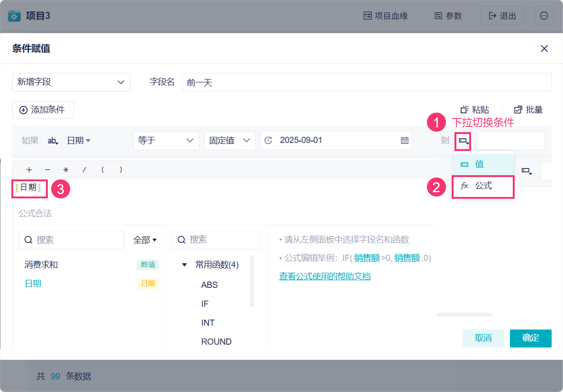Screen dimensions: 563x392
Task: Open 项目血缘 in the top bar
Action: click(x=386, y=16)
